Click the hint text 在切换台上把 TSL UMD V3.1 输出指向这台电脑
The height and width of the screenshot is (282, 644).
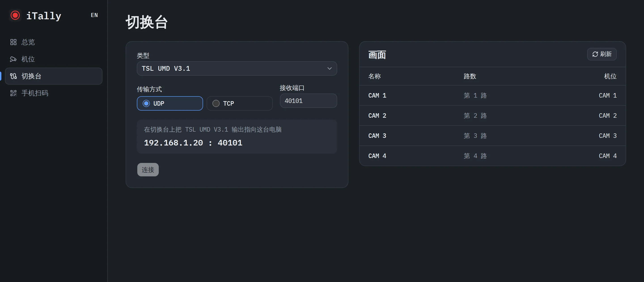tap(213, 130)
